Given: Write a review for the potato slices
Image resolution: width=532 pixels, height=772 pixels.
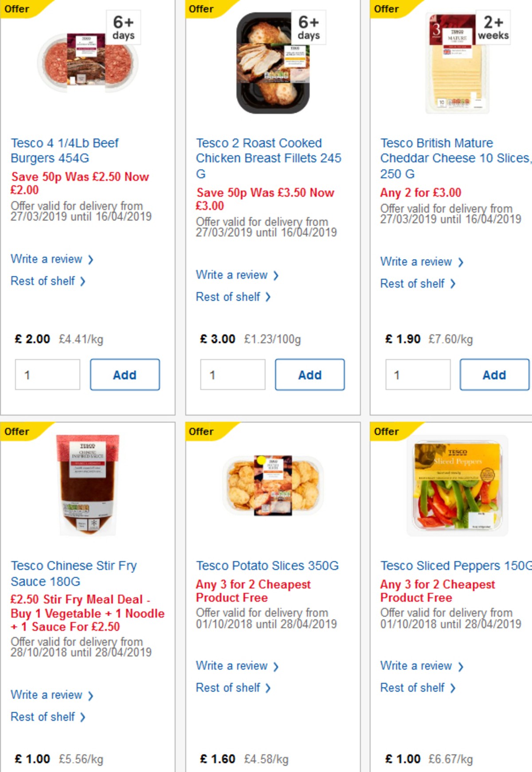Looking at the screenshot, I should point(232,666).
